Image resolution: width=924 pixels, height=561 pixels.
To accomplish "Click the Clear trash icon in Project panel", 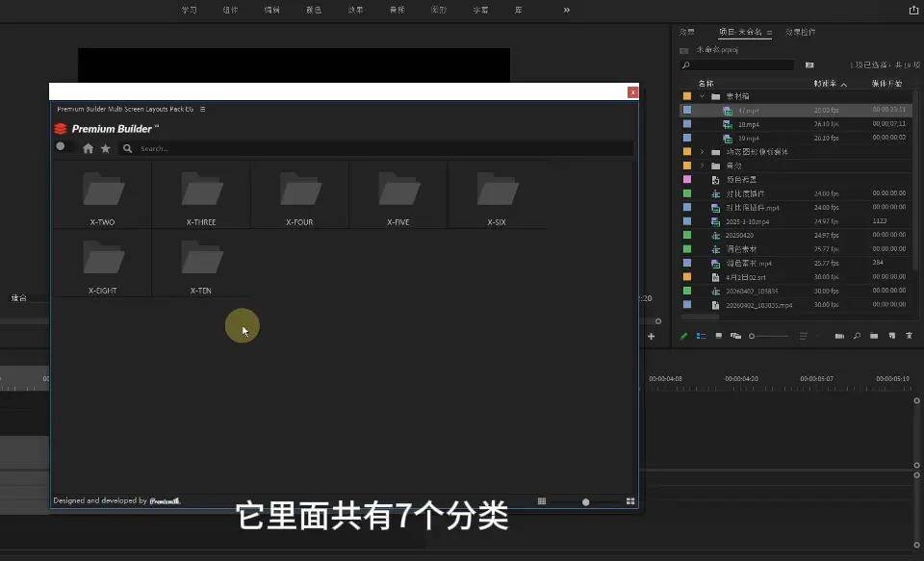I will coord(909,336).
